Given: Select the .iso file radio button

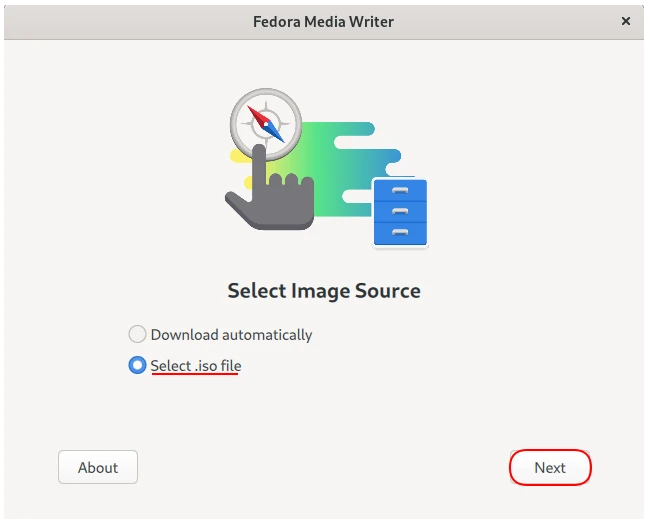Looking at the screenshot, I should 137,366.
